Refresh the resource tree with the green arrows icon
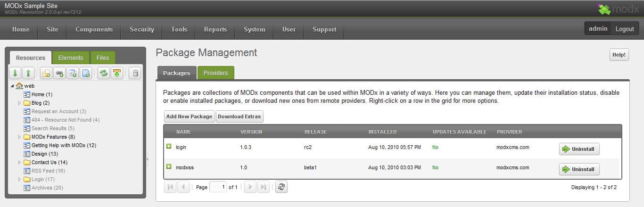 point(104,73)
